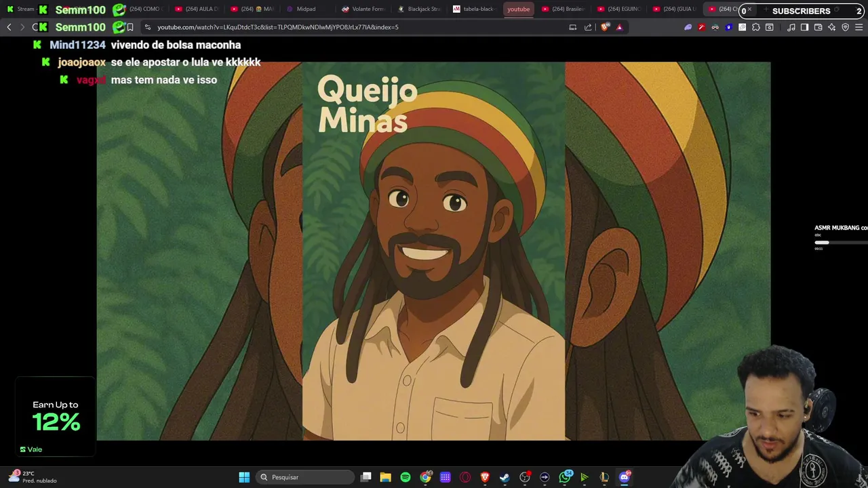Image resolution: width=868 pixels, height=488 pixels.
Task: Open Task View on the taskbar
Action: coord(366,477)
